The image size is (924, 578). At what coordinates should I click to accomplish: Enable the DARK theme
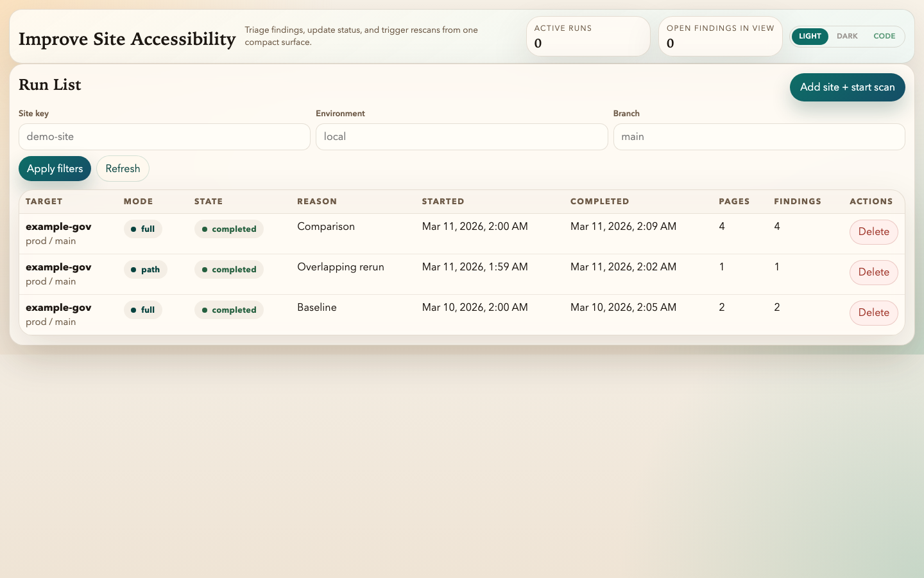click(847, 36)
